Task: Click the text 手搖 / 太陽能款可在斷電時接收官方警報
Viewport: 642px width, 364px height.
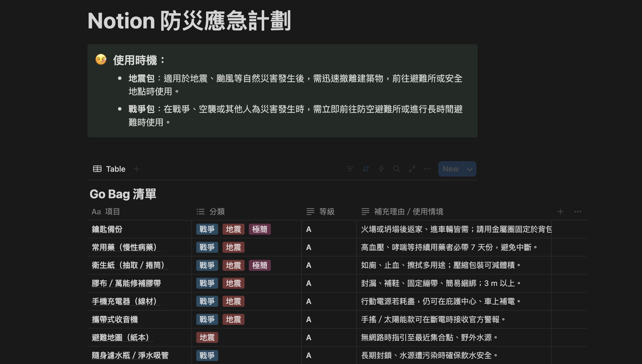Action: tap(430, 319)
